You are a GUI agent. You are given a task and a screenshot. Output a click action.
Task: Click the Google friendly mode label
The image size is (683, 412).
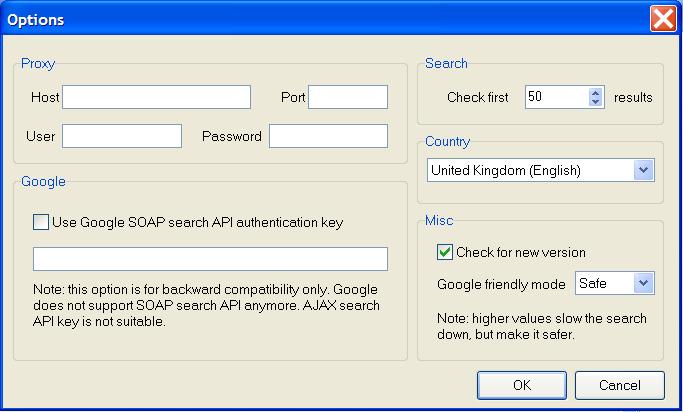(501, 284)
